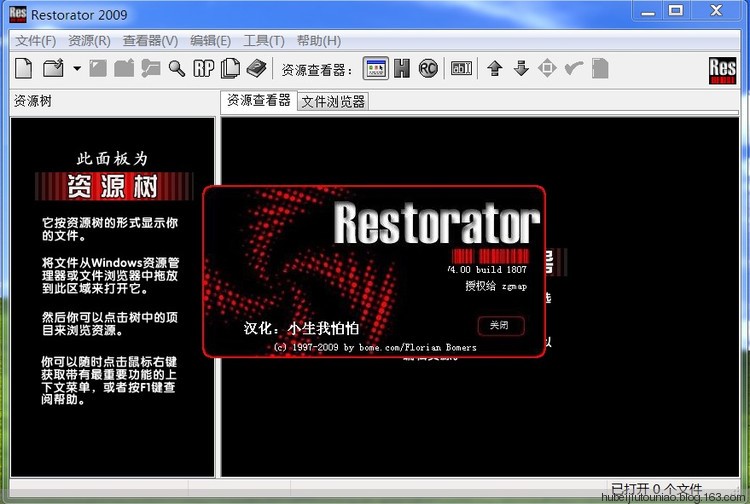
Task: Click the copy pages toolbar icon
Action: (230, 68)
